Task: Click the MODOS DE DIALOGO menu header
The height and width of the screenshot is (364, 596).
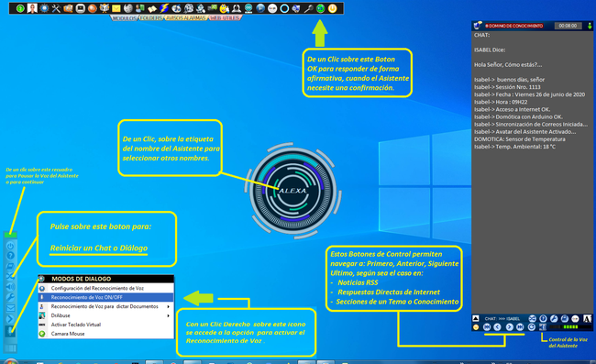Action: (105, 279)
